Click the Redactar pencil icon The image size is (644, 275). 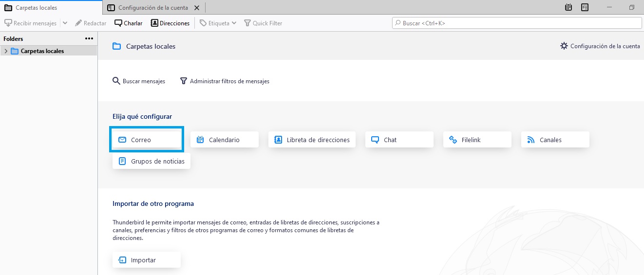[x=78, y=23]
